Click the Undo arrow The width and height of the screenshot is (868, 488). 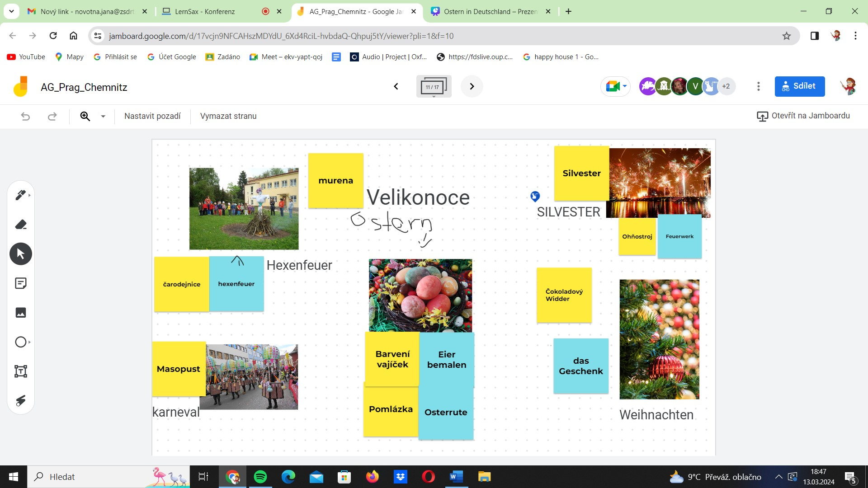tap(25, 117)
